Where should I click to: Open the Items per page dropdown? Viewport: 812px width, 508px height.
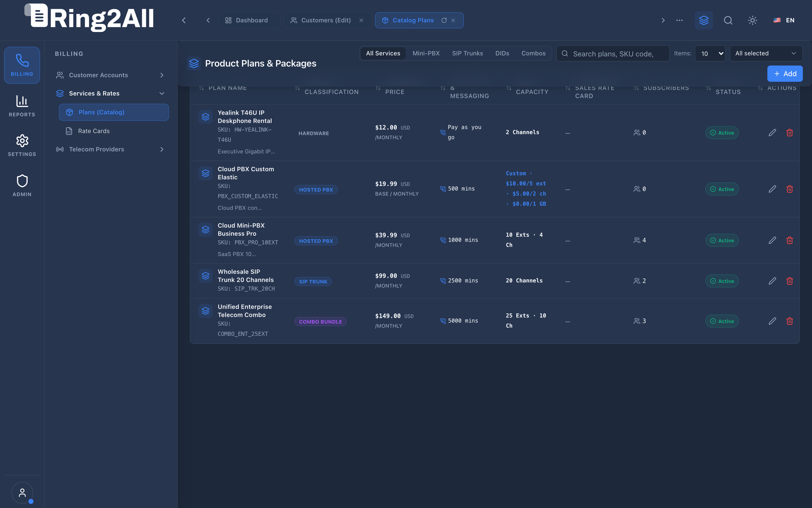(x=710, y=53)
